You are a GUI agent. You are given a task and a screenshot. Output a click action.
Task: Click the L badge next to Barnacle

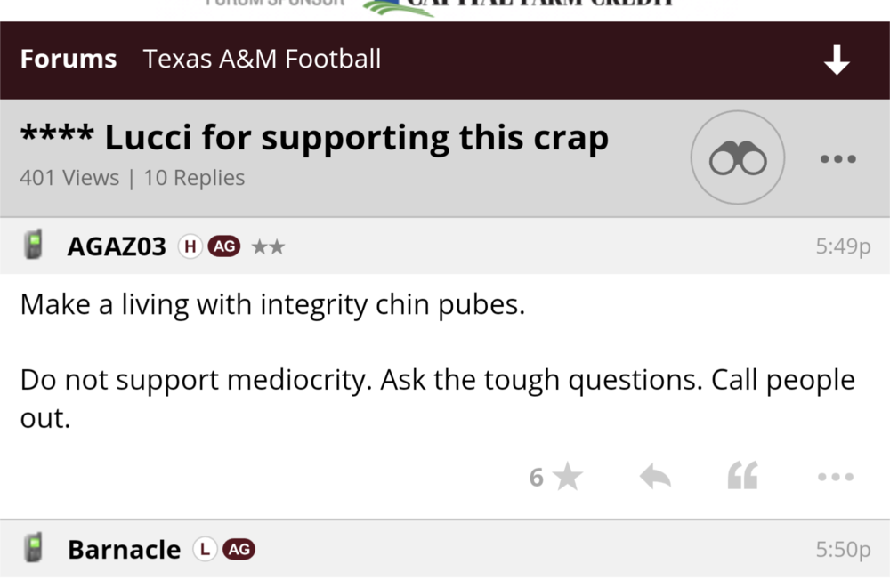click(x=205, y=550)
